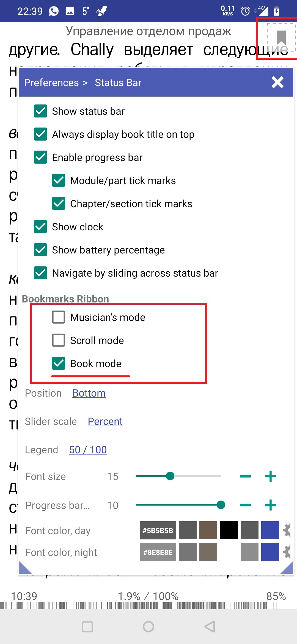
Task: Increase font size with plus icon
Action: click(x=270, y=476)
